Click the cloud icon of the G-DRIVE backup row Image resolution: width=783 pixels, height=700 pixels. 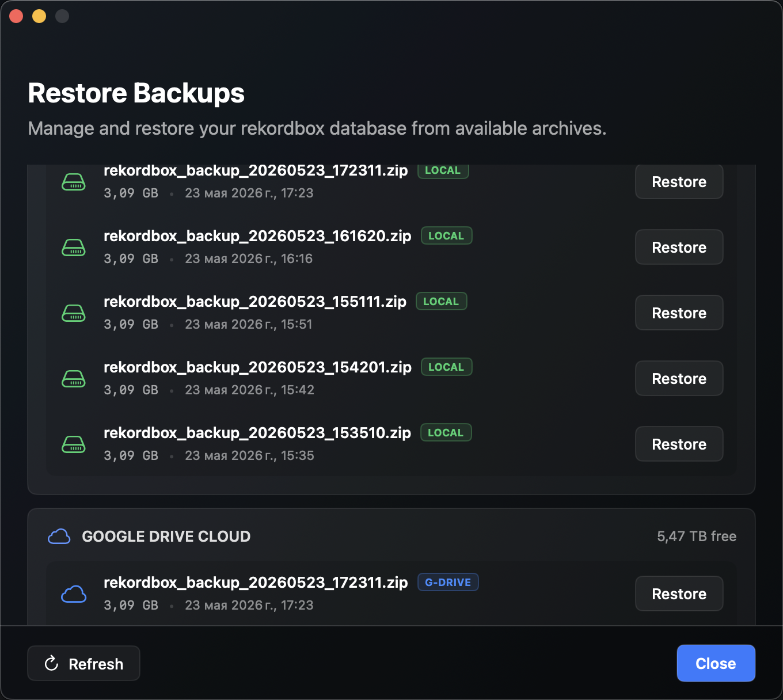click(x=74, y=594)
